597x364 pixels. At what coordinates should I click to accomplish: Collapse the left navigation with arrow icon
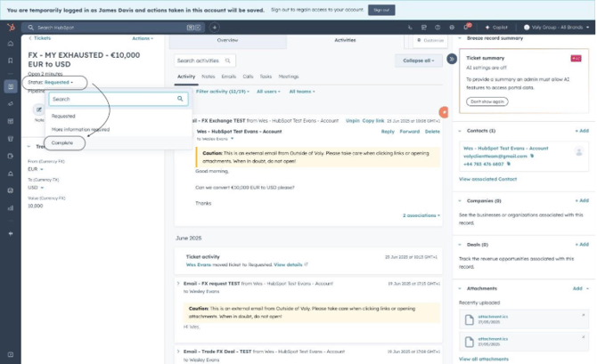click(11, 233)
